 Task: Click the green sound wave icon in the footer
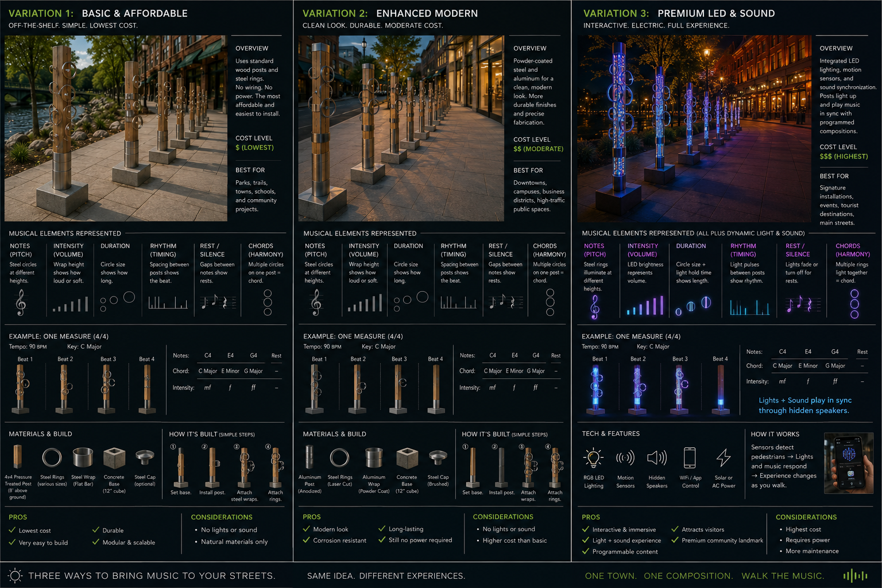point(856,575)
